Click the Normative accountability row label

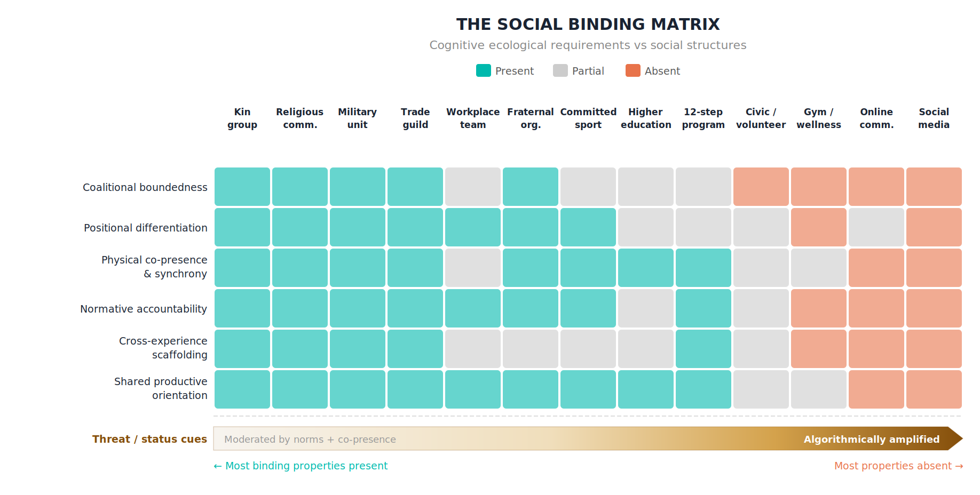point(144,309)
